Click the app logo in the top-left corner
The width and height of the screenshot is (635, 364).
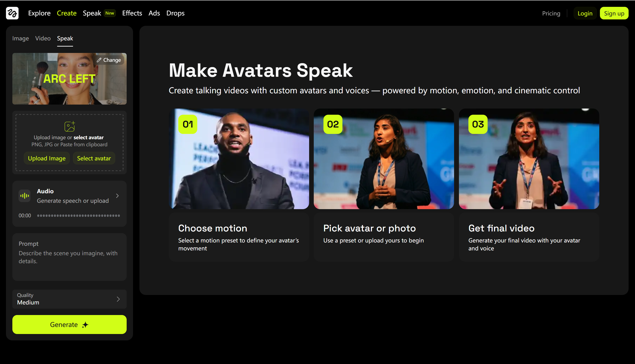coord(12,13)
